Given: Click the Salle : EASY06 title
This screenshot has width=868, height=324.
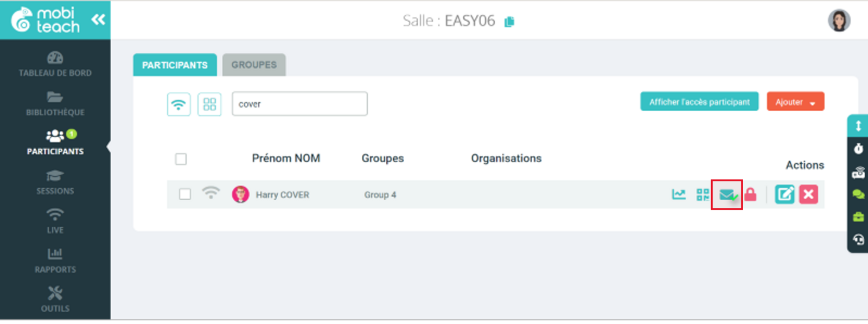Looking at the screenshot, I should pyautogui.click(x=449, y=21).
